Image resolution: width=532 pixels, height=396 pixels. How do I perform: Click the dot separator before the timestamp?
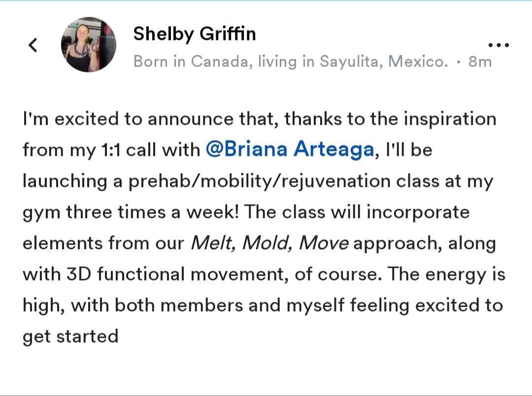tap(459, 62)
